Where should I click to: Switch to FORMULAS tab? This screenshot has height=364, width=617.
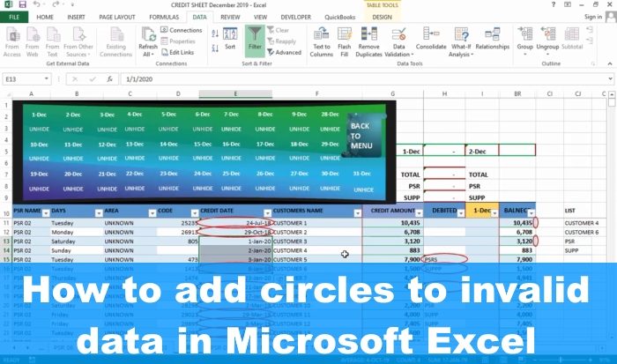click(164, 17)
